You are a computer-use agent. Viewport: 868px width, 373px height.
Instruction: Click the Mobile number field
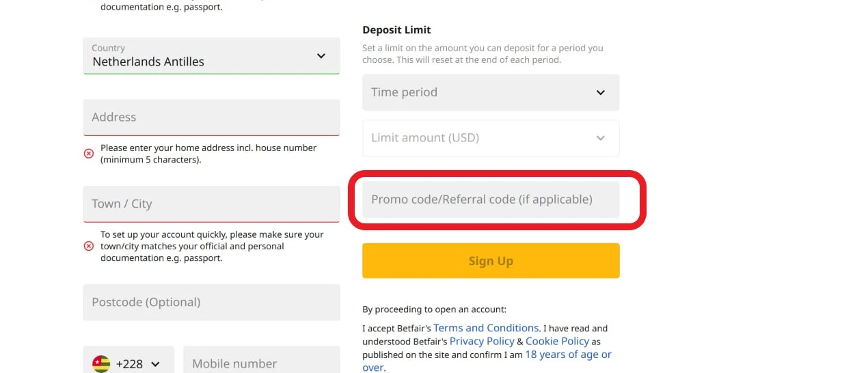[261, 363]
